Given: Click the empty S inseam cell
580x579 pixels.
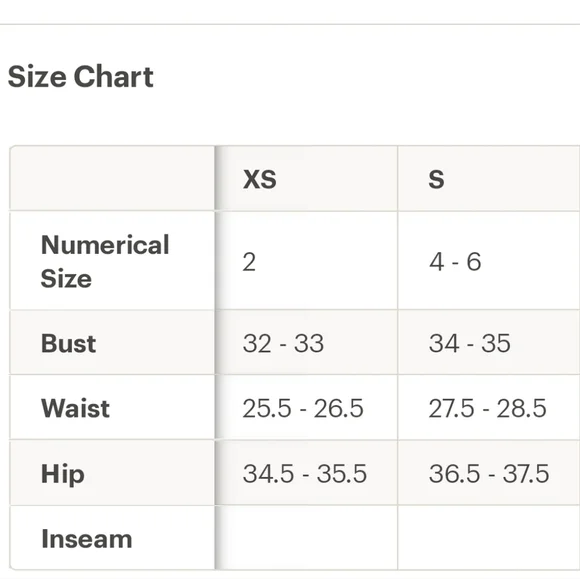Looking at the screenshot, I should [489, 538].
